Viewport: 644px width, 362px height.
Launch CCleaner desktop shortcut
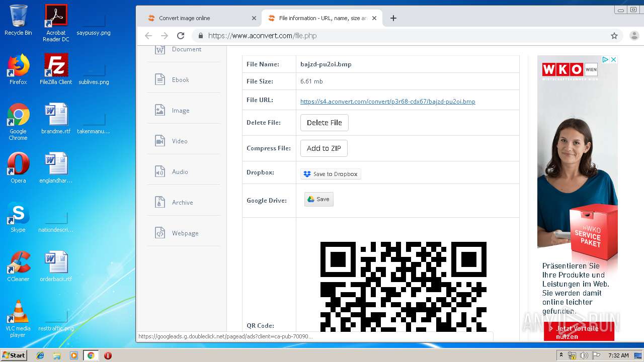pos(18,266)
